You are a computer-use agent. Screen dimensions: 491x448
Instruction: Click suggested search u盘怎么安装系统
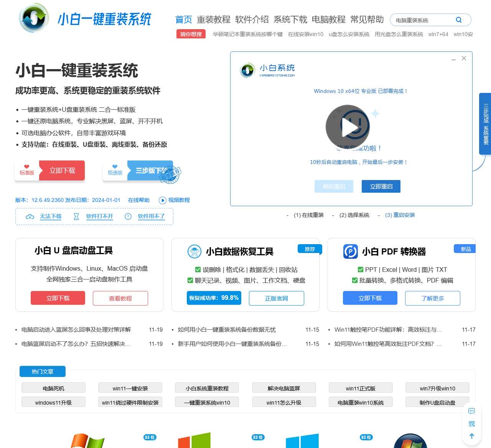pyautogui.click(x=349, y=34)
